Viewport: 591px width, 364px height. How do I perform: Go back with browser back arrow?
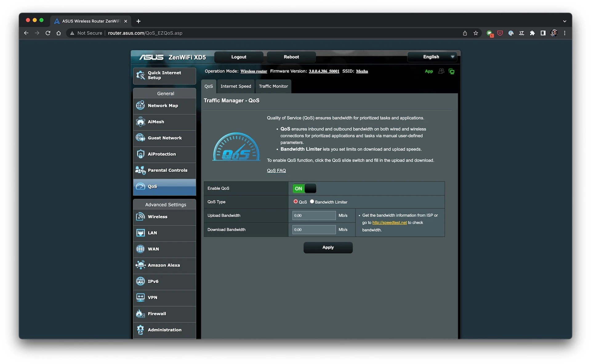[26, 33]
